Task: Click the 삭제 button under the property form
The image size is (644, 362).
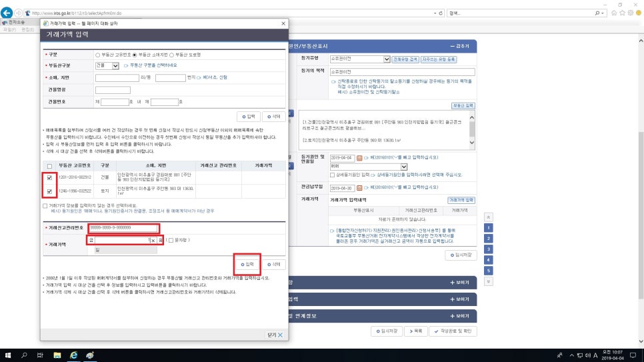Action: pyautogui.click(x=273, y=117)
